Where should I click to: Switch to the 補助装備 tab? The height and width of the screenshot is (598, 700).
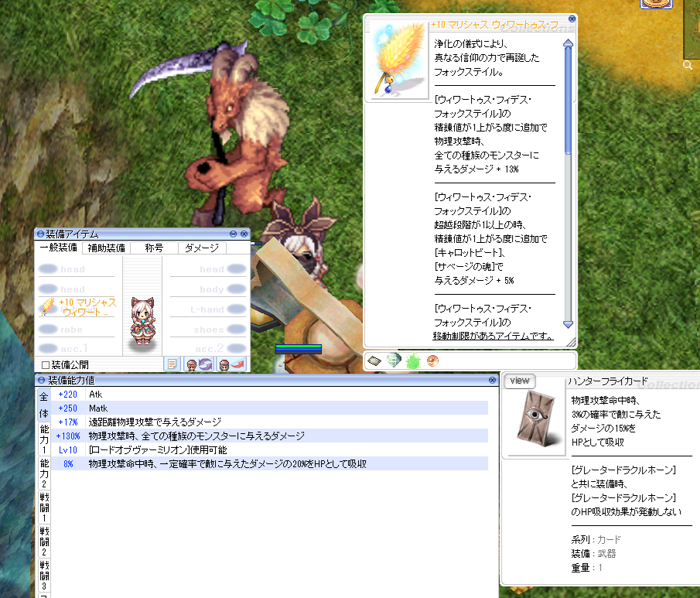click(106, 248)
